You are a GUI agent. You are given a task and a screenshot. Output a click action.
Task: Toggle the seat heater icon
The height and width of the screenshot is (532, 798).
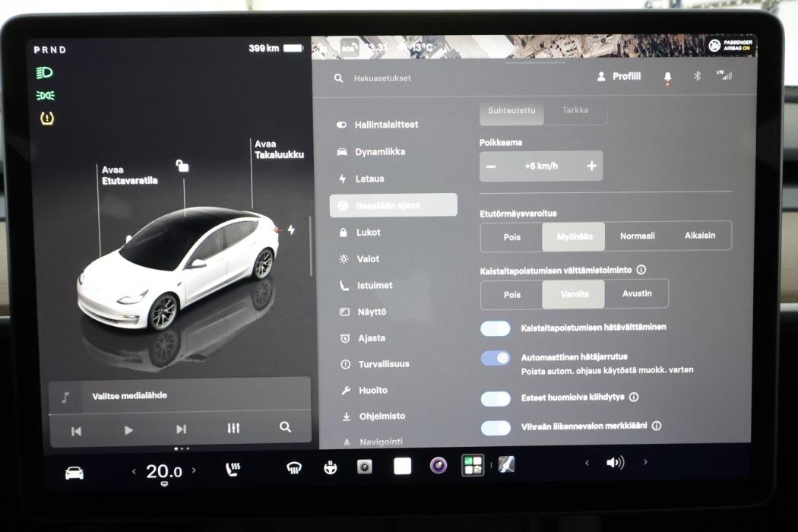233,469
